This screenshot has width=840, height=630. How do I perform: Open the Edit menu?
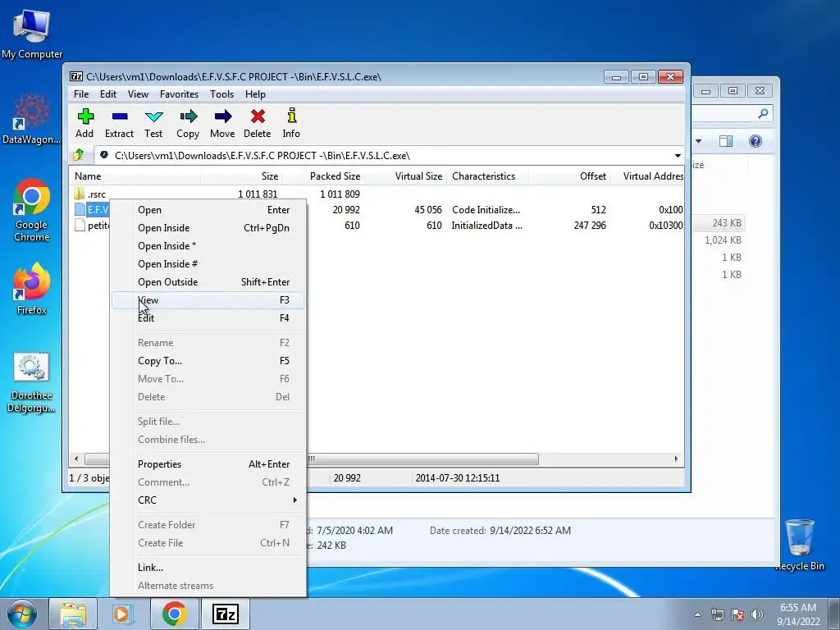tap(107, 94)
